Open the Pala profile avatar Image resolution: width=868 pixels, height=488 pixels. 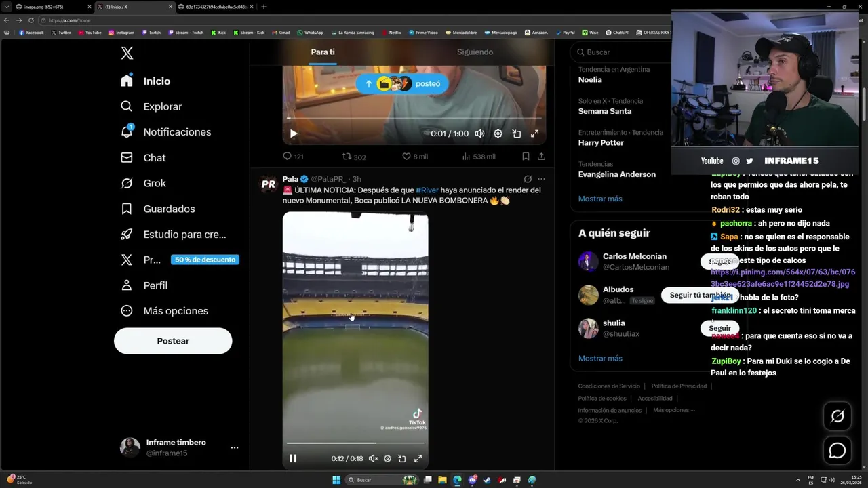(269, 184)
